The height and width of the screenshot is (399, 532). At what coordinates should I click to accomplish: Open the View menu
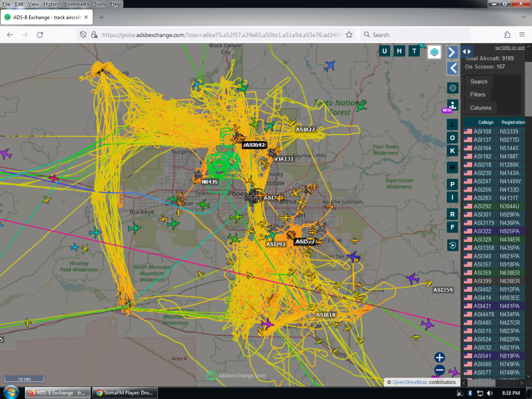pos(33,4)
